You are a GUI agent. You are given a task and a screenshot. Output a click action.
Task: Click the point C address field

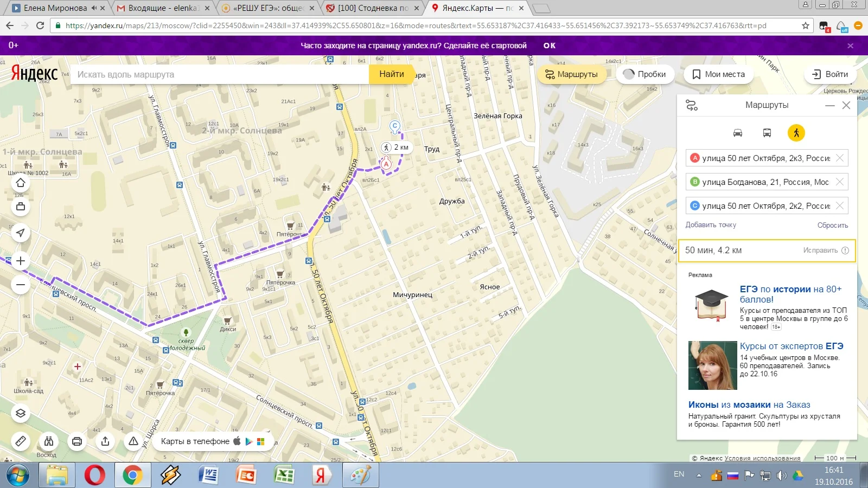[766, 206]
